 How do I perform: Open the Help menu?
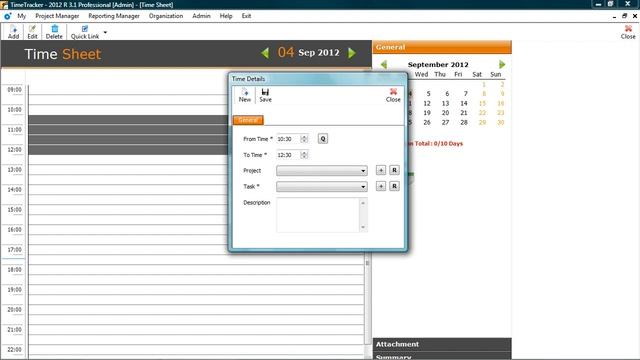[x=226, y=16]
